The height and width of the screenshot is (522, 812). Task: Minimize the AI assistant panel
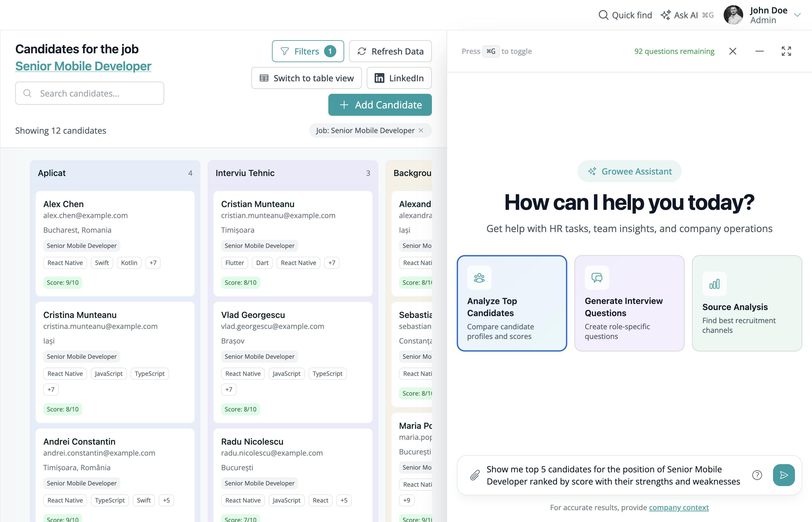760,51
